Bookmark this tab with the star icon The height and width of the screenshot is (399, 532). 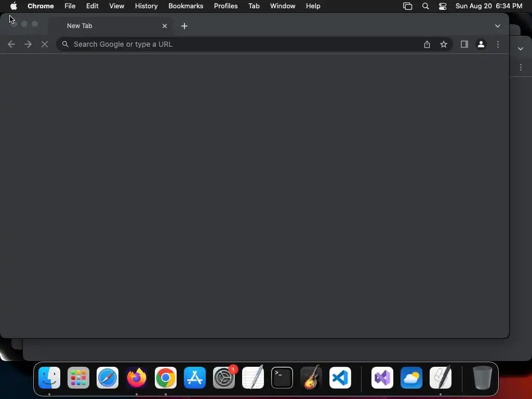pos(444,44)
